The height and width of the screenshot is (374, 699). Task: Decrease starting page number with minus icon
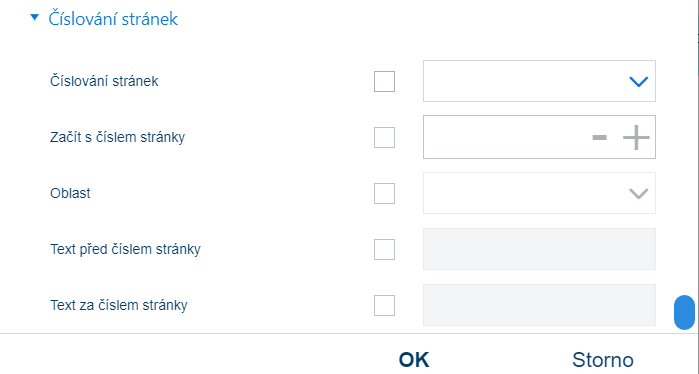click(x=599, y=137)
